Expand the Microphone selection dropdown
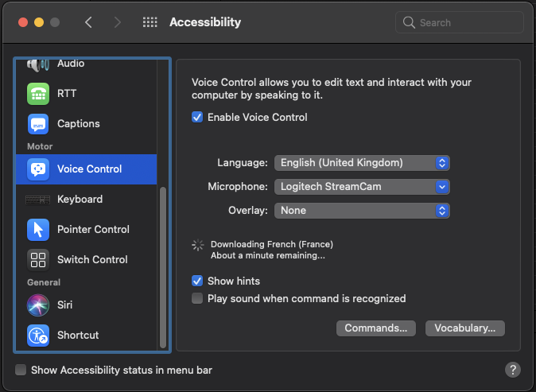Image resolution: width=536 pixels, height=392 pixels. click(x=362, y=187)
